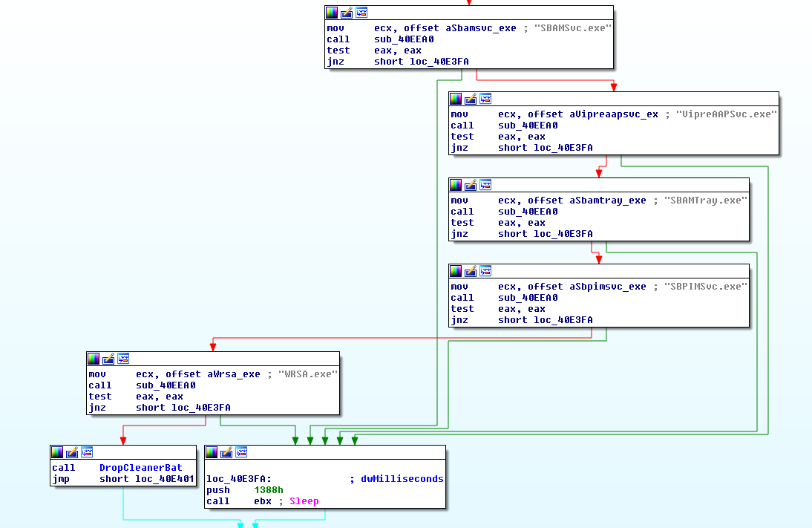Click jnz short loc_40E3FA in SBAMTray.exe block

[522, 233]
